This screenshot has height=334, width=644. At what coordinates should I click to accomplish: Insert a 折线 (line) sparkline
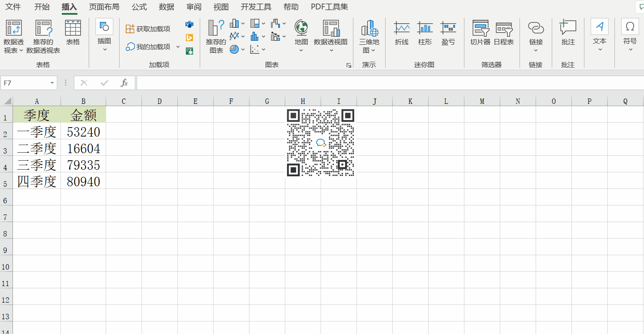tap(402, 33)
